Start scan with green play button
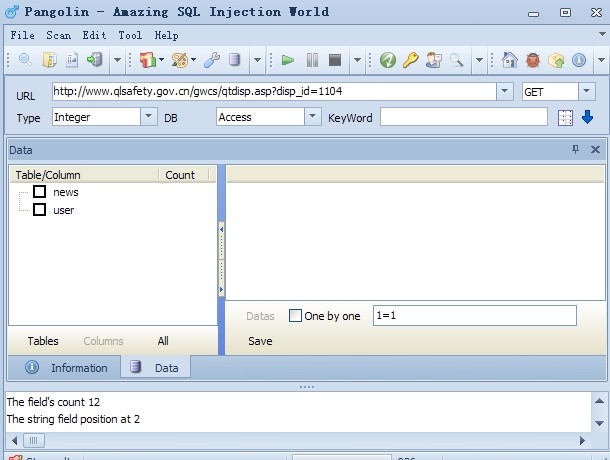610x460 pixels. 288,60
